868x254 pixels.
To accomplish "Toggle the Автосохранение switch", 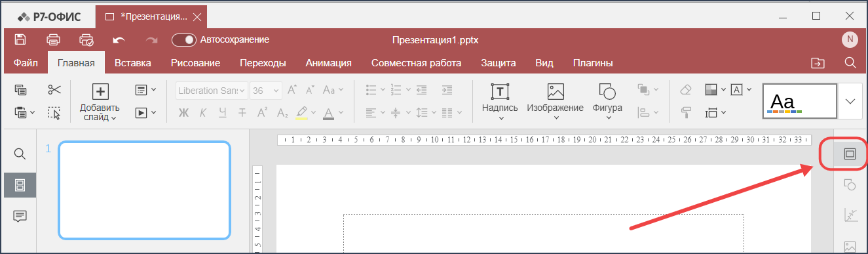I will (x=184, y=40).
